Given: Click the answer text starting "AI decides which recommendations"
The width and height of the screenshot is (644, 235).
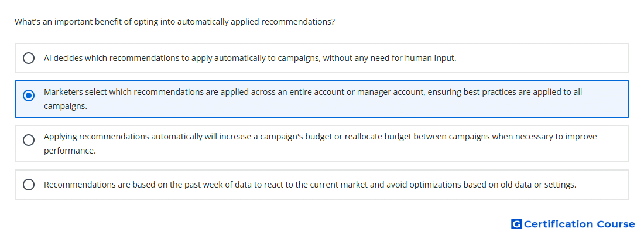Looking at the screenshot, I should (250, 58).
